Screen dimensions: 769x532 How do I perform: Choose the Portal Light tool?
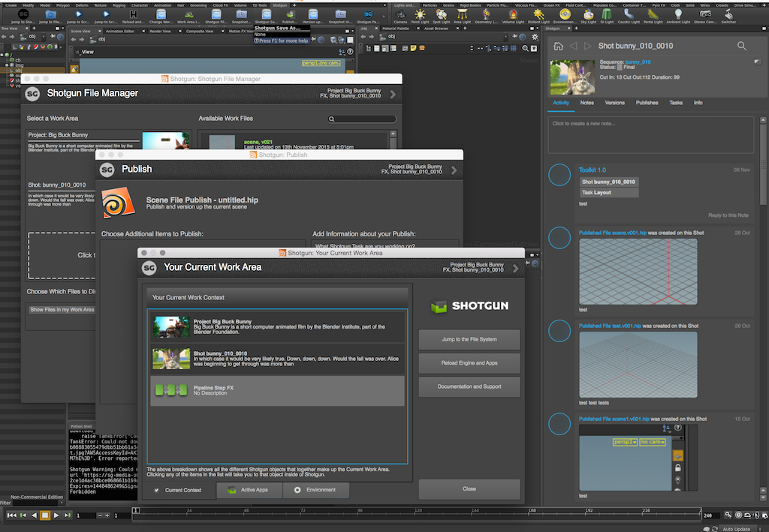653,17
